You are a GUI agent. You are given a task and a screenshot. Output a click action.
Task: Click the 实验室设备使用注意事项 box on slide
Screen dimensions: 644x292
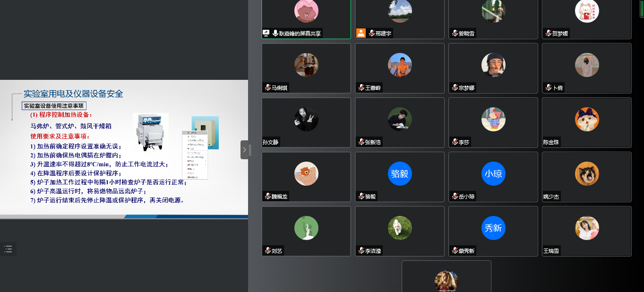click(54, 106)
